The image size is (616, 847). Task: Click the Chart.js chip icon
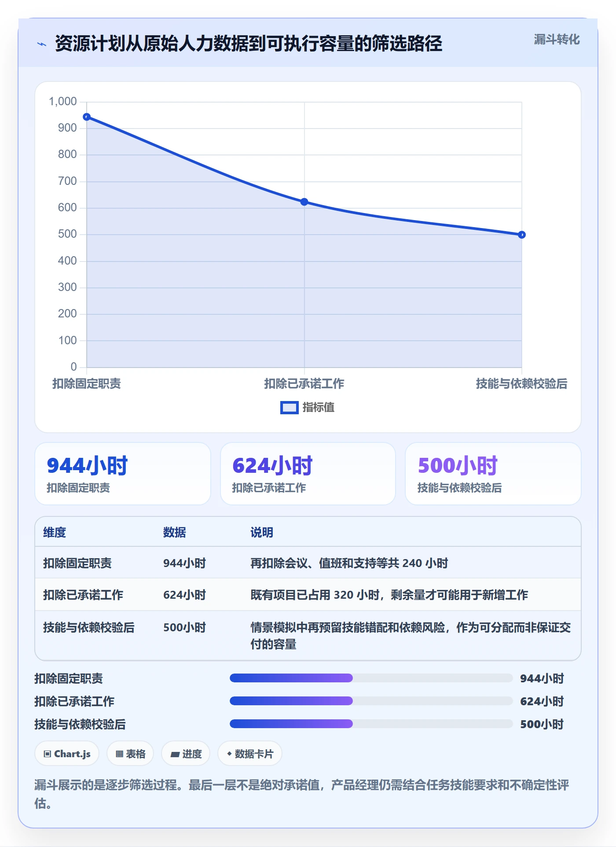[x=48, y=754]
